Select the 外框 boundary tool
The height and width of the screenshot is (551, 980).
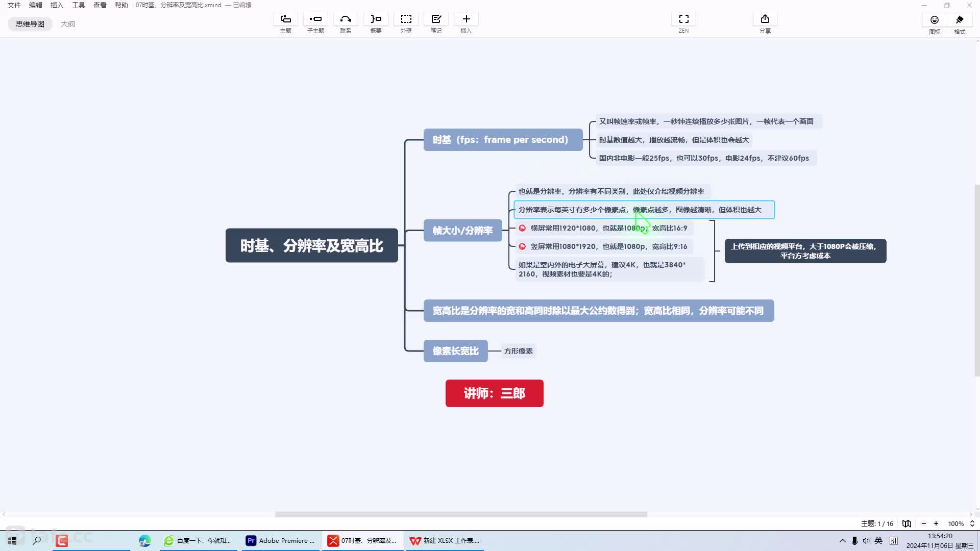coord(406,19)
